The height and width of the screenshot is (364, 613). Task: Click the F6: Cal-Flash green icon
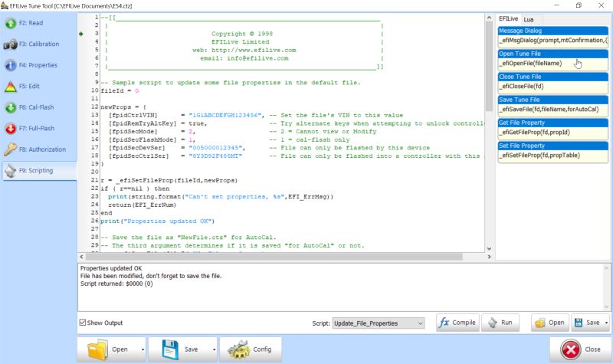click(x=11, y=107)
